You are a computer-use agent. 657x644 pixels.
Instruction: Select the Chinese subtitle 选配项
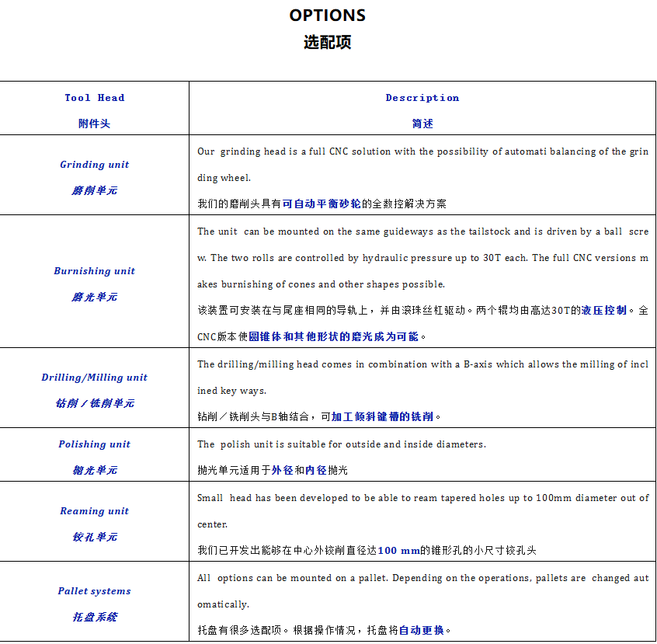click(x=328, y=43)
